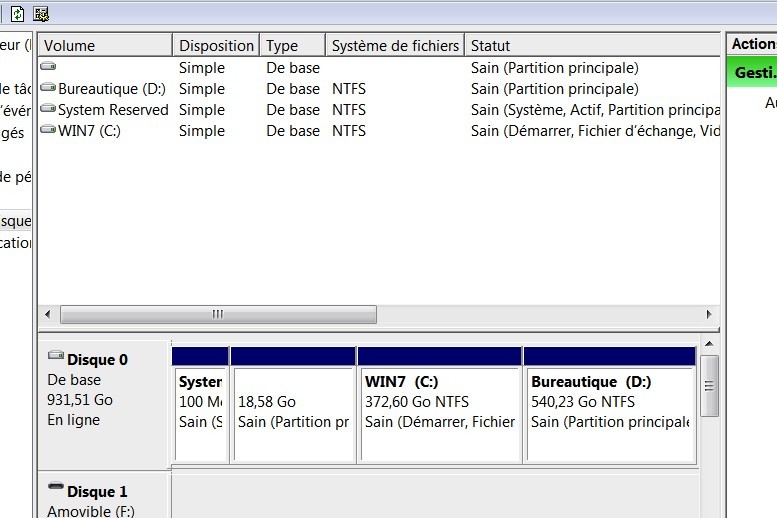Click the Disposition column header

216,45
